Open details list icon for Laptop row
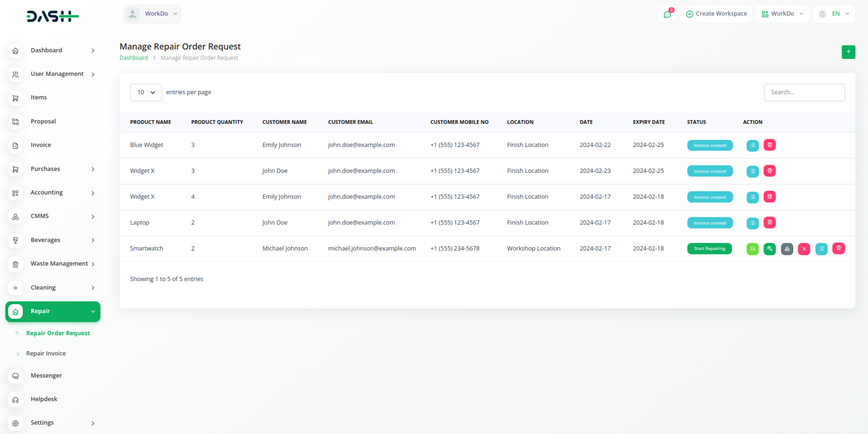 point(753,223)
